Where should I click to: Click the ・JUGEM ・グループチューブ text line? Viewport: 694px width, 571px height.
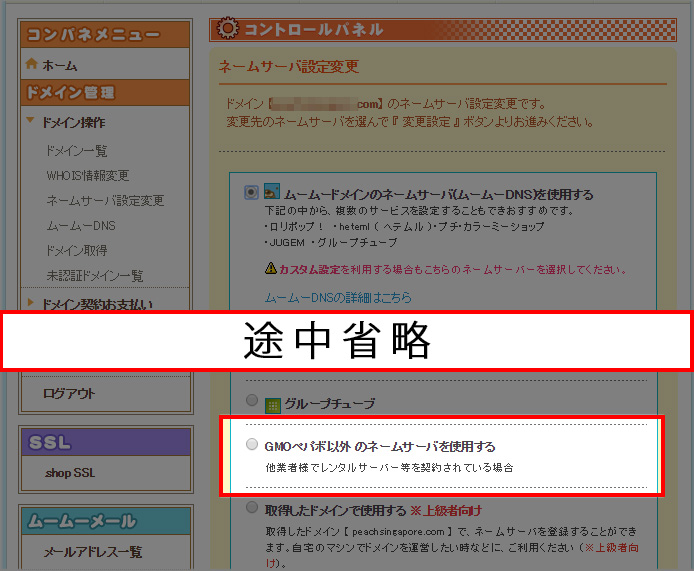coord(331,243)
